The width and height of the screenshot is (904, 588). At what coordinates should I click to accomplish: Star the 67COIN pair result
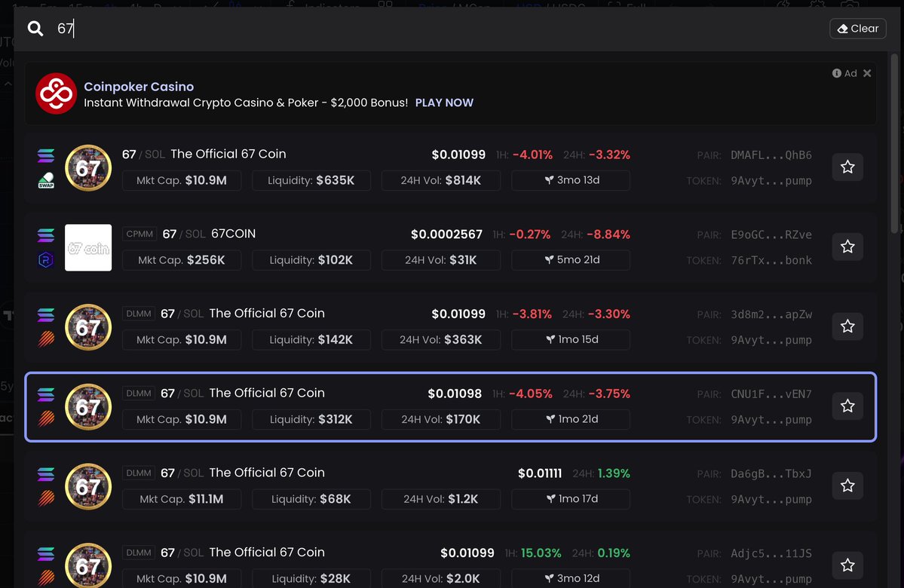tap(847, 247)
